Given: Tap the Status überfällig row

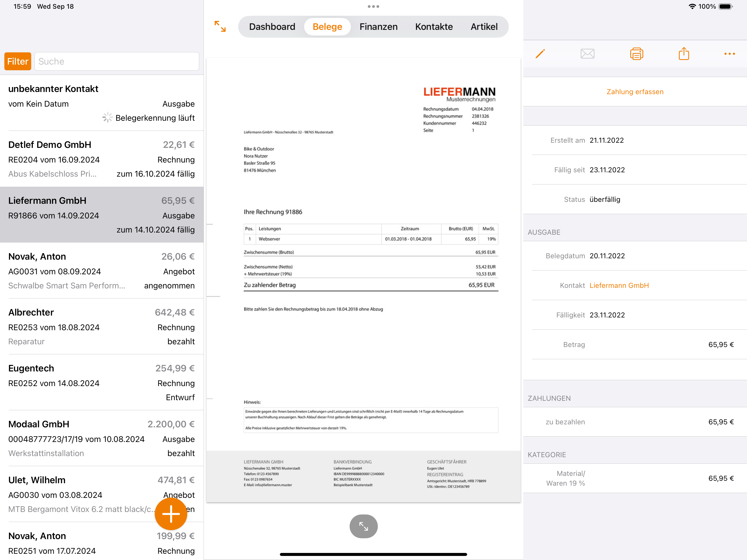Looking at the screenshot, I should pyautogui.click(x=635, y=199).
